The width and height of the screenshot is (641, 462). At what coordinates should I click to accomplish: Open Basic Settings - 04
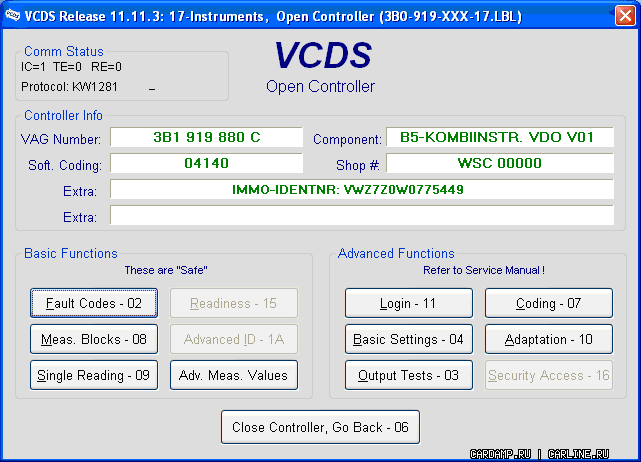pos(408,339)
